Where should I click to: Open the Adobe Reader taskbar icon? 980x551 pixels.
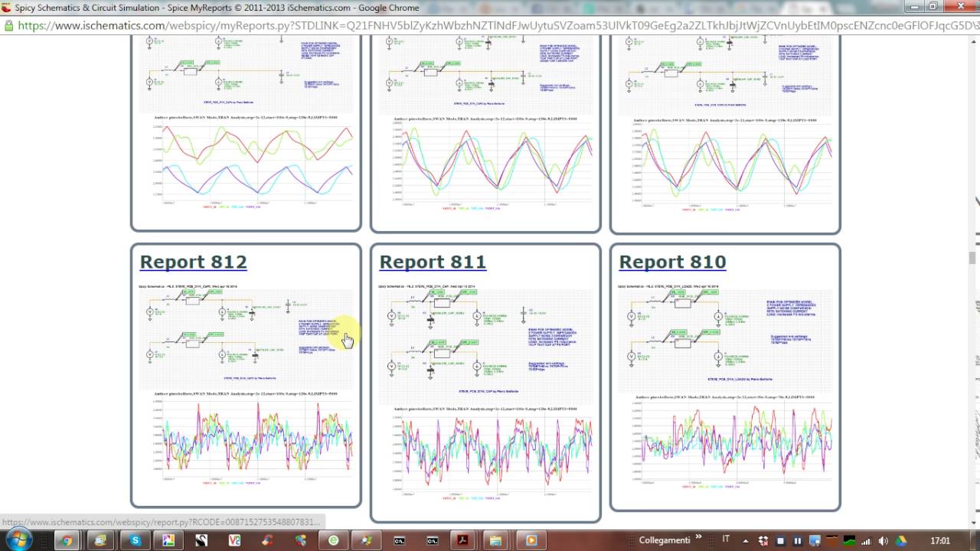463,540
